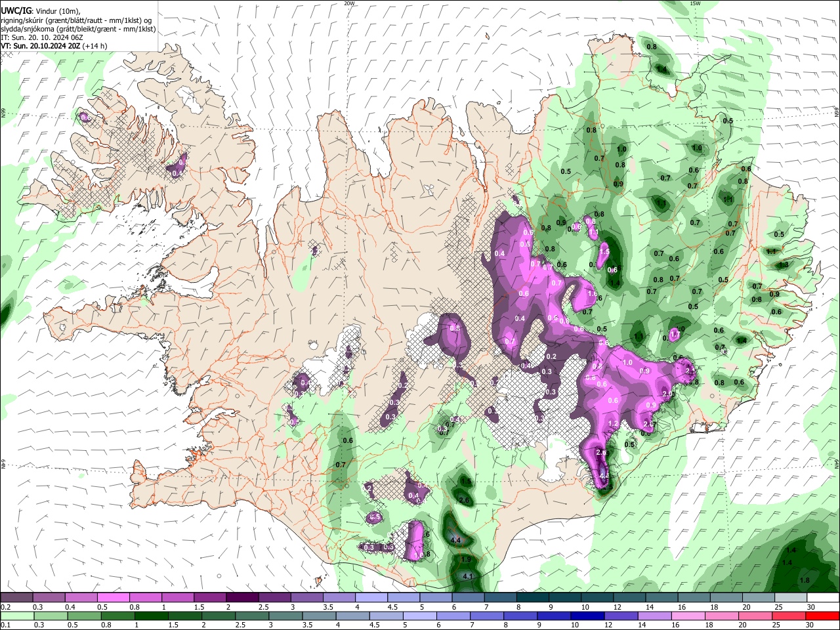Click the 'VT: Sun. 20.10.2024 20Z (+14 h)' line
Screen dimensions: 840x630
click(x=54, y=46)
